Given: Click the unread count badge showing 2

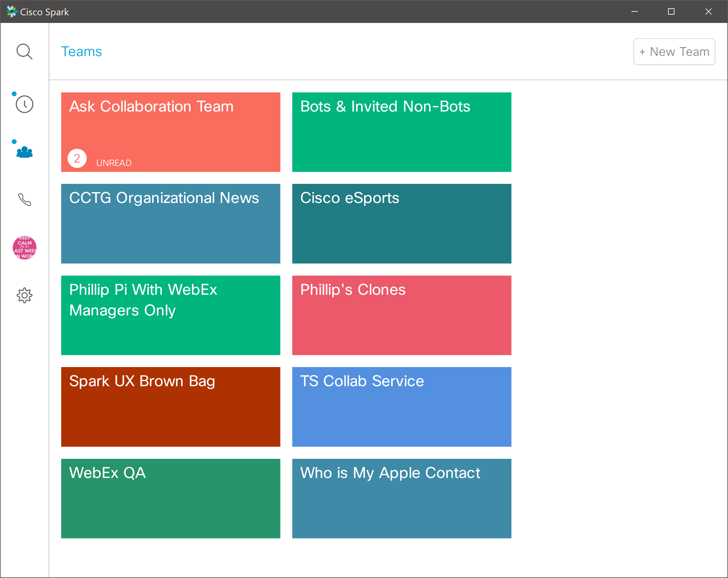Looking at the screenshot, I should tap(77, 158).
